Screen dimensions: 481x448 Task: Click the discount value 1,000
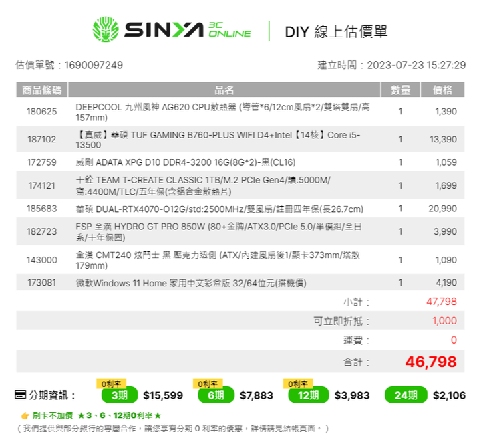tap(444, 321)
